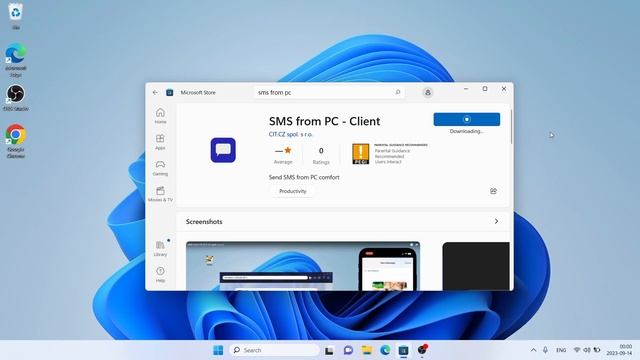Click the Wi-Fi network tray icon
This screenshot has height=360, width=640.
[x=577, y=350]
